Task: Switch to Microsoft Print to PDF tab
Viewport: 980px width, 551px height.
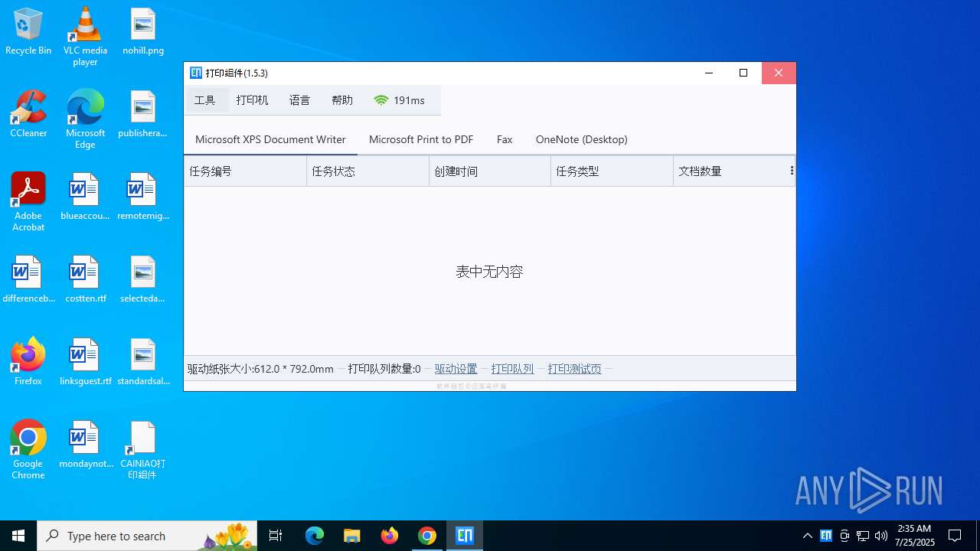Action: point(421,139)
